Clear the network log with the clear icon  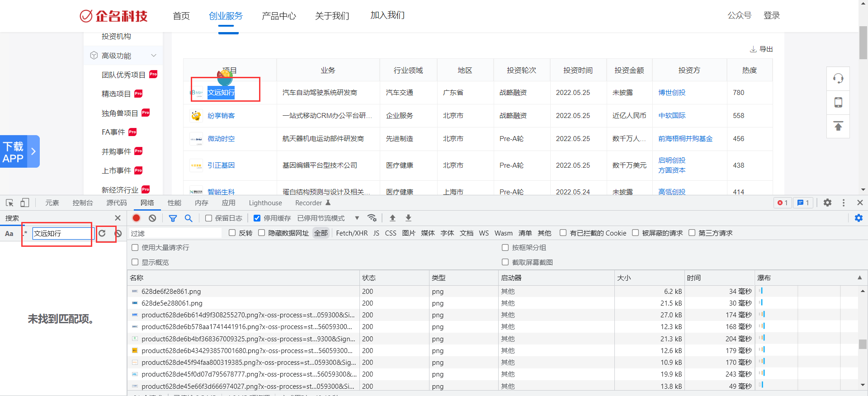click(x=152, y=218)
